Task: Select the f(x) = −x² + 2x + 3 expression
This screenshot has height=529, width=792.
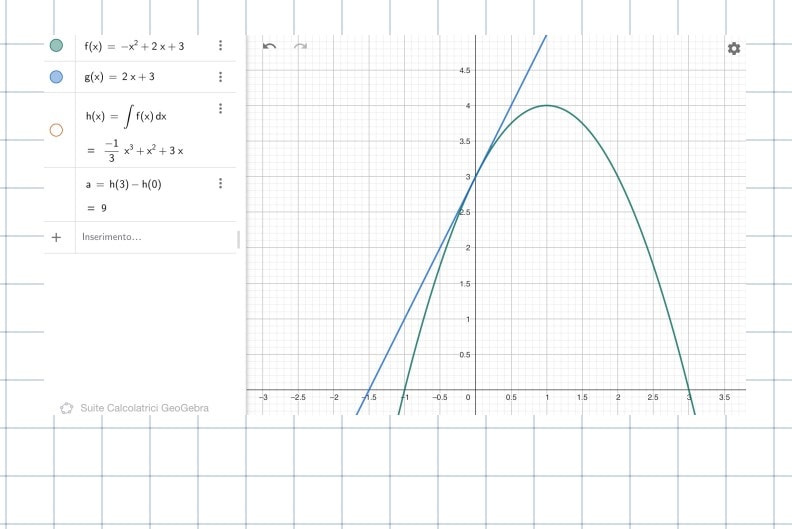Action: click(134, 46)
